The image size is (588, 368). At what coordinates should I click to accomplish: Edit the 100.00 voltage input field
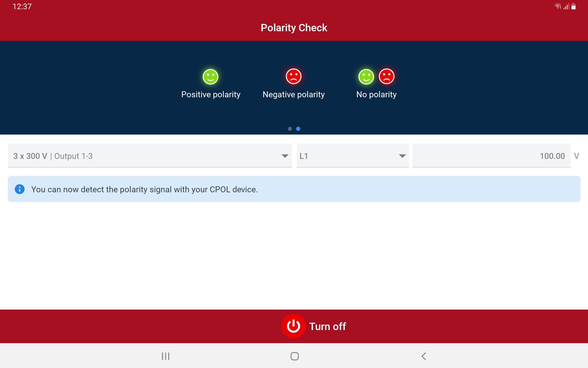491,156
